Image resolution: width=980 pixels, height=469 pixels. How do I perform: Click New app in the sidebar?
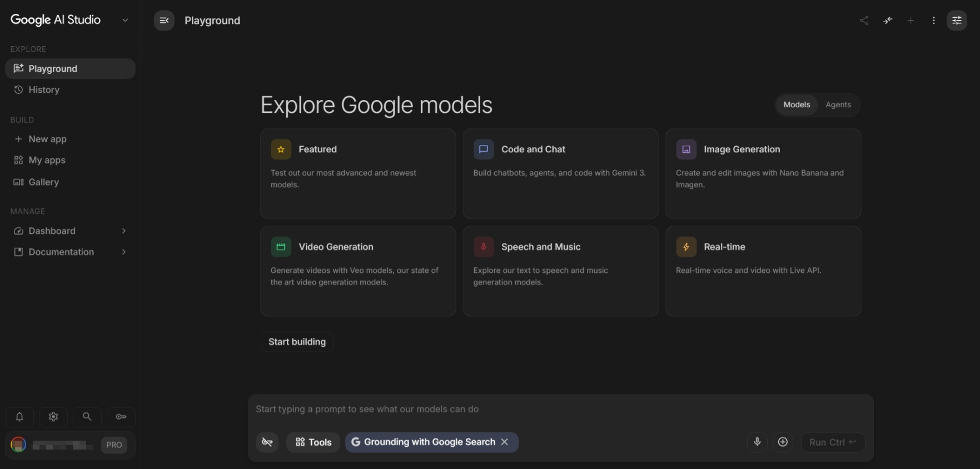(70, 139)
